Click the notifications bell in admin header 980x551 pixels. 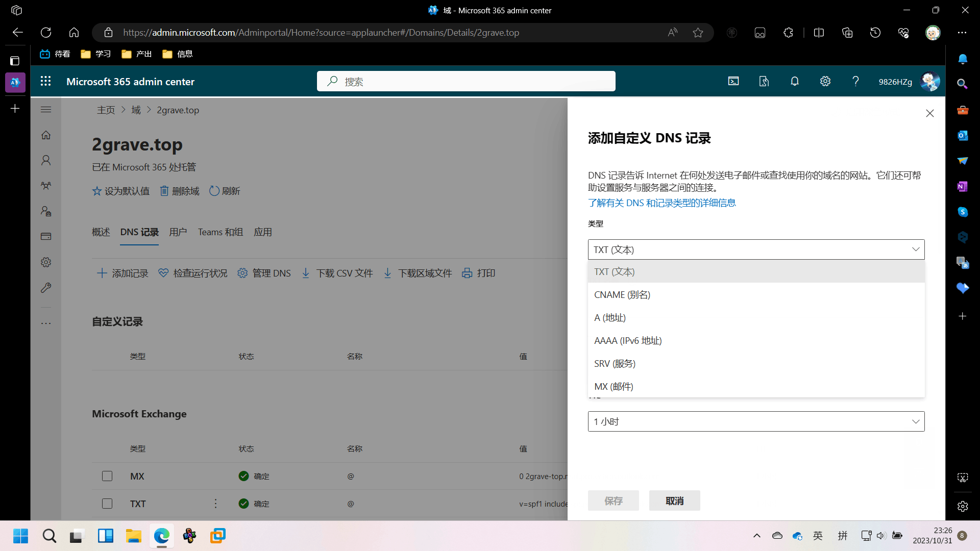pyautogui.click(x=794, y=81)
